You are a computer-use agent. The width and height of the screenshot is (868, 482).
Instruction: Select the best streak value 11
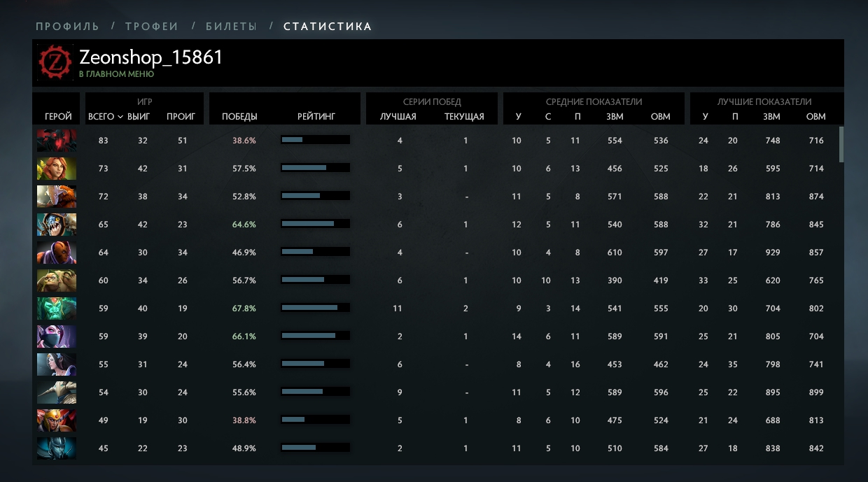point(398,309)
